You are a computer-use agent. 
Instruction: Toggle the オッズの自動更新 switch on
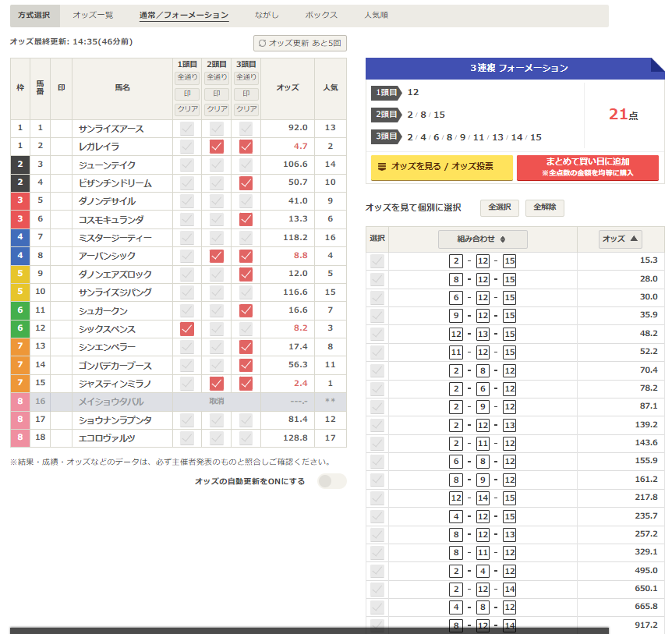point(331,481)
